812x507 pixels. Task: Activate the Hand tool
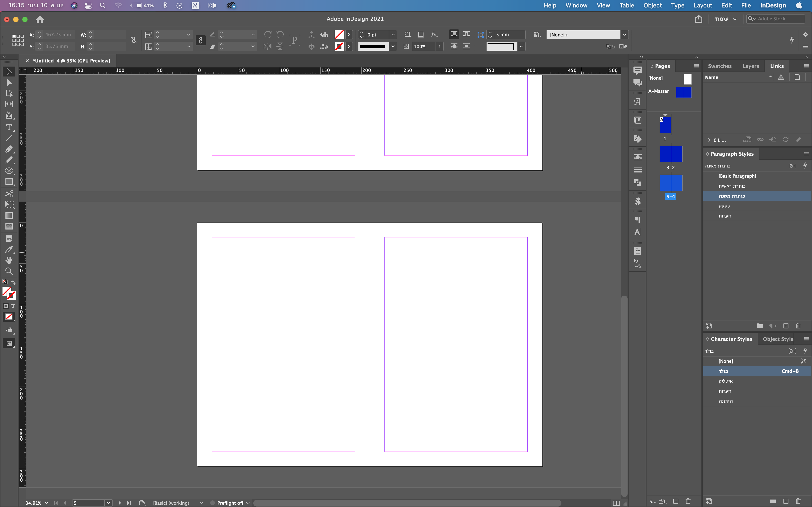pyautogui.click(x=9, y=260)
